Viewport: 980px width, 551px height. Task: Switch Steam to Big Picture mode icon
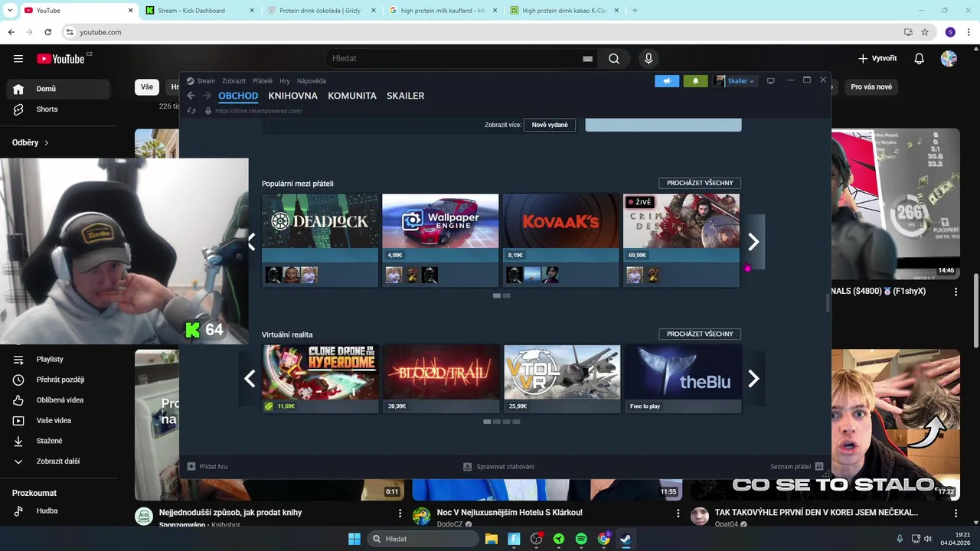pos(770,81)
